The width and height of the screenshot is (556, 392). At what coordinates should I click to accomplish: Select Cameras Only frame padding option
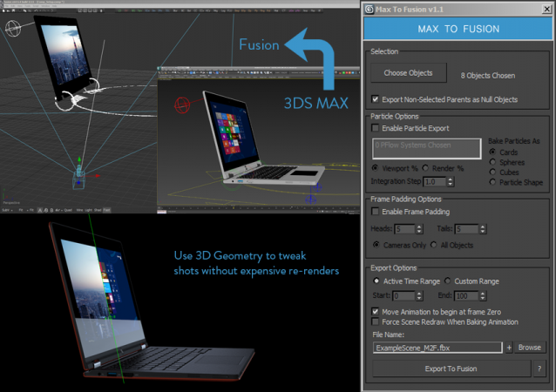click(x=376, y=245)
